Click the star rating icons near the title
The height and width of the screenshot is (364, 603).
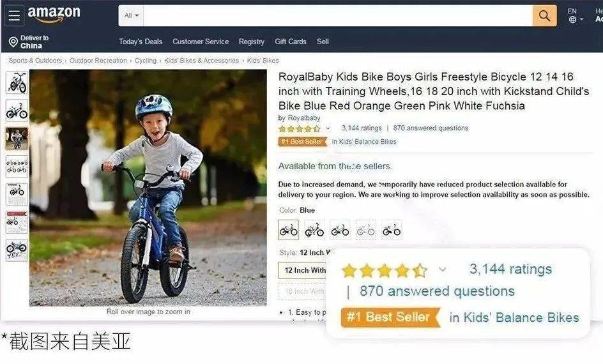299,128
